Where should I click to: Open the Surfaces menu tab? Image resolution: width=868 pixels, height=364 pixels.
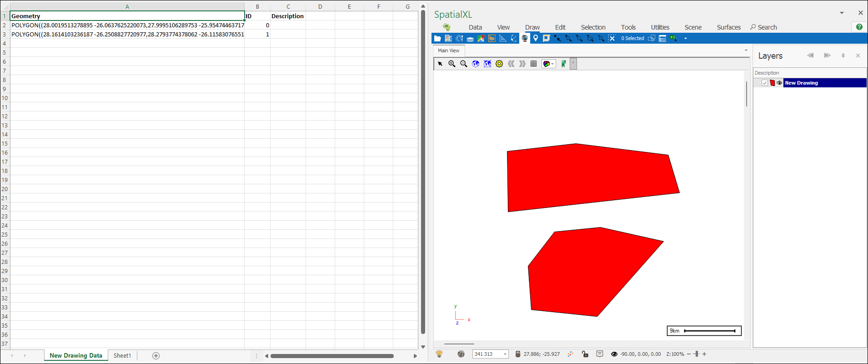point(728,27)
